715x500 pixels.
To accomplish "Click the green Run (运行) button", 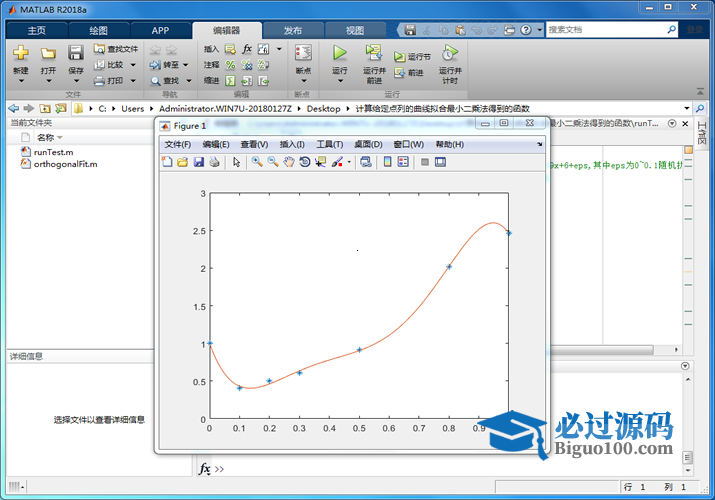I will point(339,53).
